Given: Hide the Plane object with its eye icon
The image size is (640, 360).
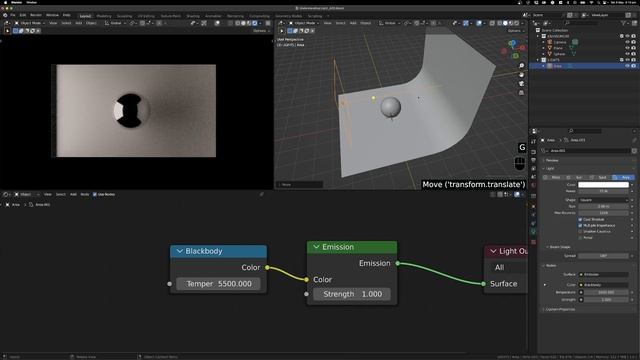Looking at the screenshot, I should tap(627, 48).
